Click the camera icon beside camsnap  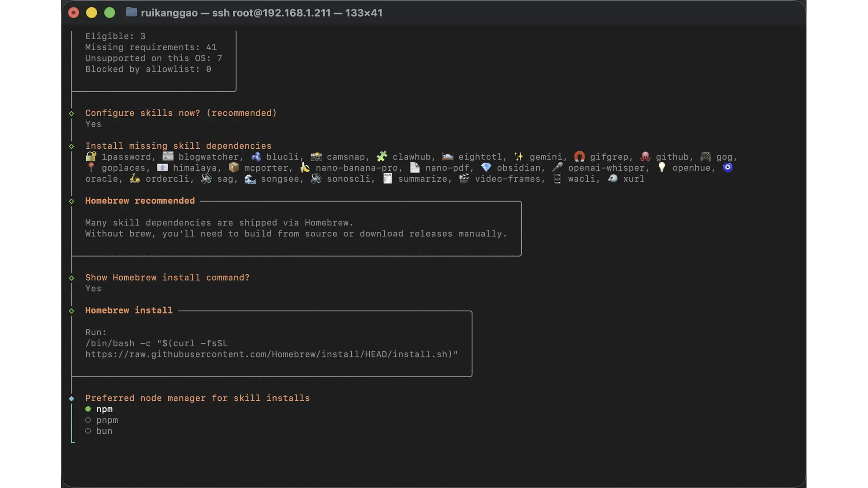point(316,157)
